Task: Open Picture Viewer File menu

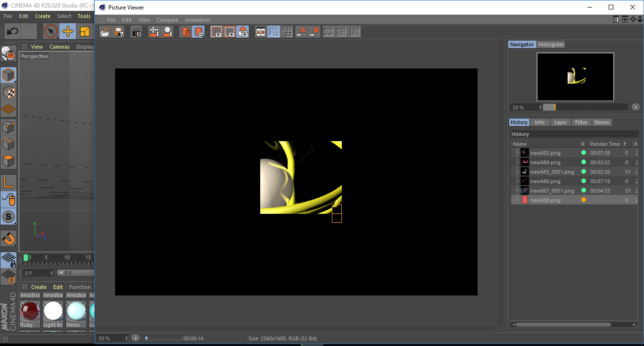Action: pyautogui.click(x=111, y=20)
